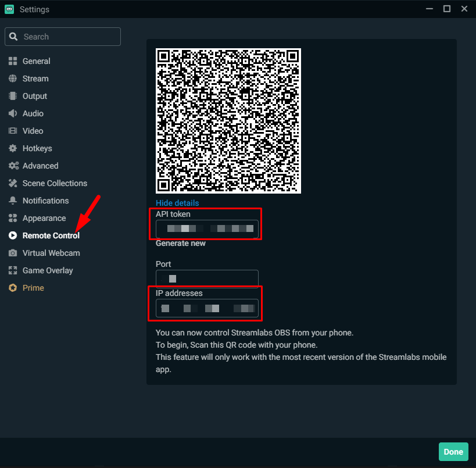The width and height of the screenshot is (476, 468).
Task: Select Scene Collections section
Action: click(55, 184)
